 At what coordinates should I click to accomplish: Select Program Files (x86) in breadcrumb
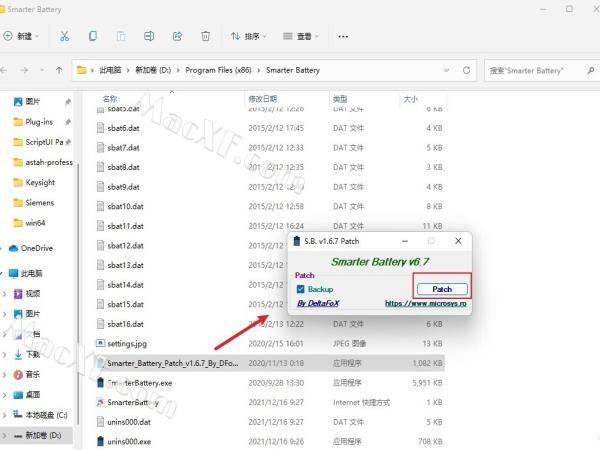coord(218,70)
